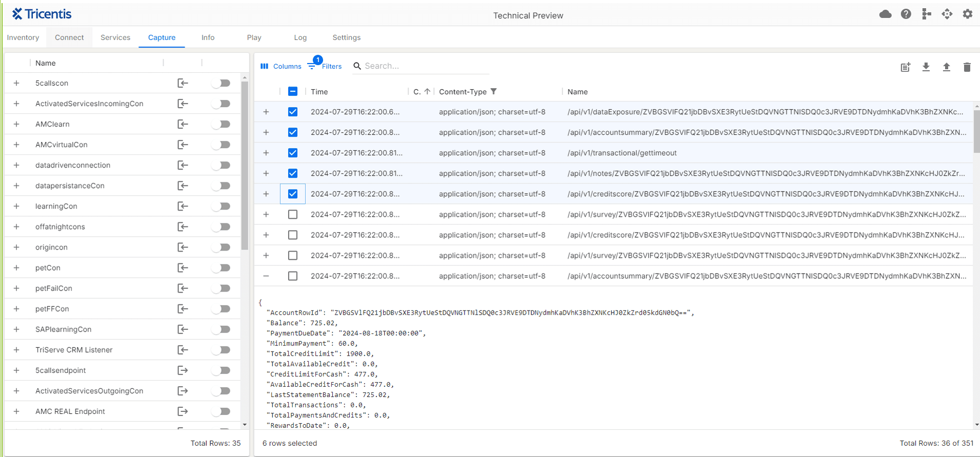Expand the AMCvirtualCon connection row
Image resolution: width=980 pixels, height=457 pixels.
16,144
